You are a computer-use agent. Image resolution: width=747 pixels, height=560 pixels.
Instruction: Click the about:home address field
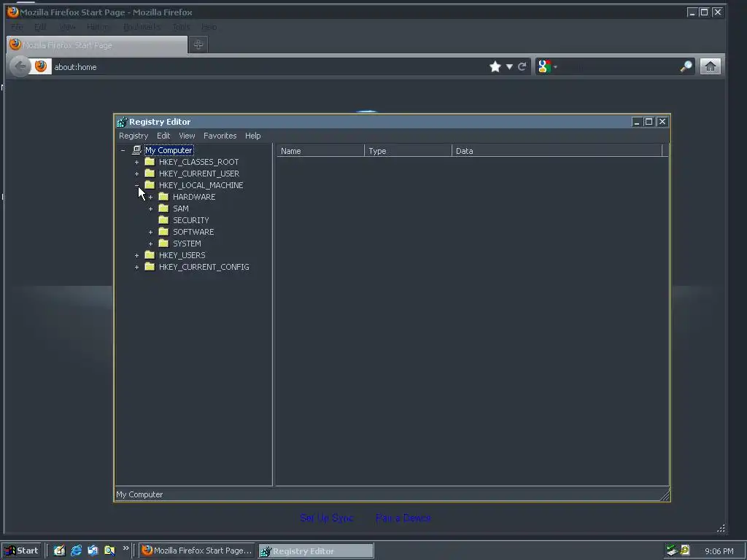[269, 66]
